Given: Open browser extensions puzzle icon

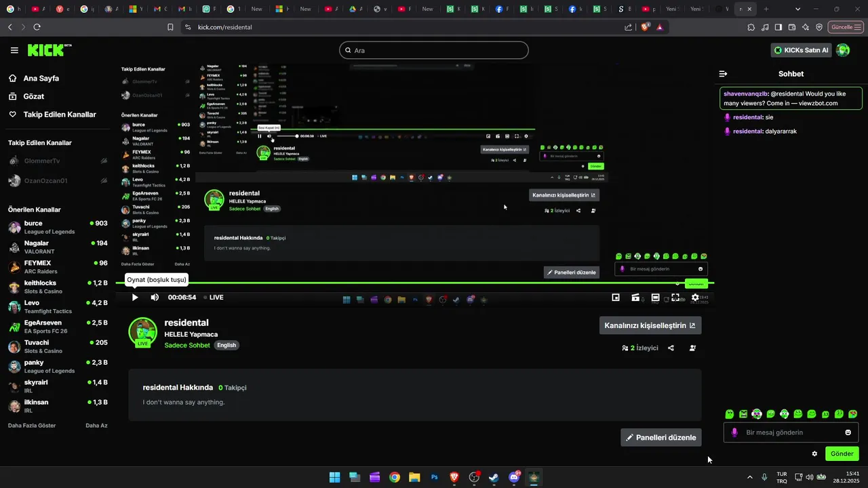Looking at the screenshot, I should [751, 27].
